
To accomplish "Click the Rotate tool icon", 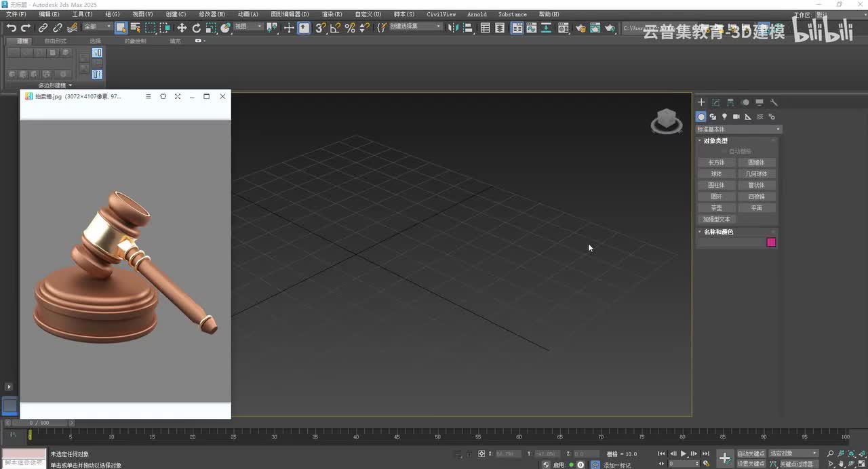I will click(x=197, y=28).
